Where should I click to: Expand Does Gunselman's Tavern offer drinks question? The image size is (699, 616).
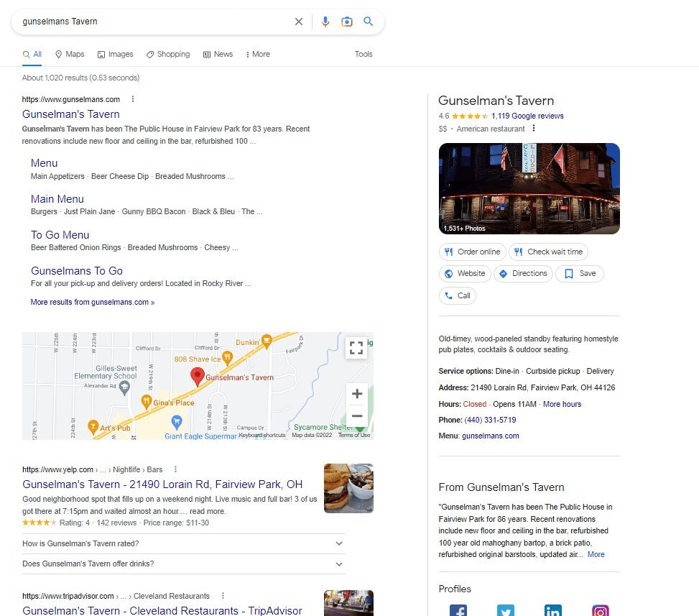(183, 564)
